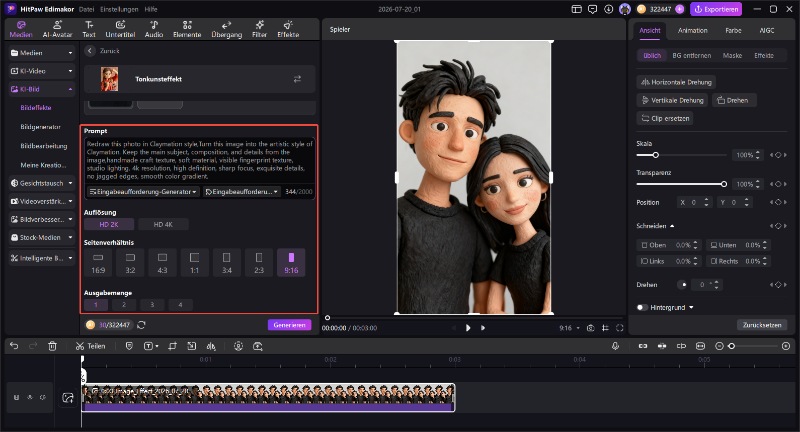Screen dimensions: 800x432
Task: Open the feedback message icon
Action: coord(592,9)
